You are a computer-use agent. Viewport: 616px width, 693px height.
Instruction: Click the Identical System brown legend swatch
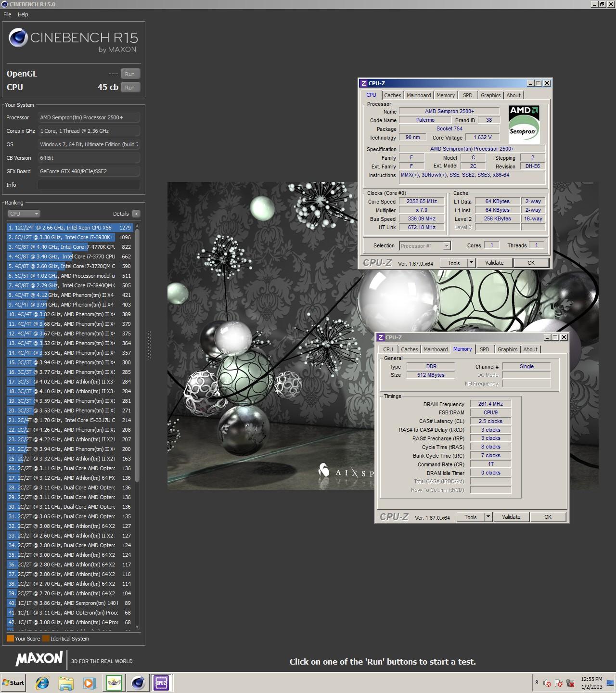46,639
